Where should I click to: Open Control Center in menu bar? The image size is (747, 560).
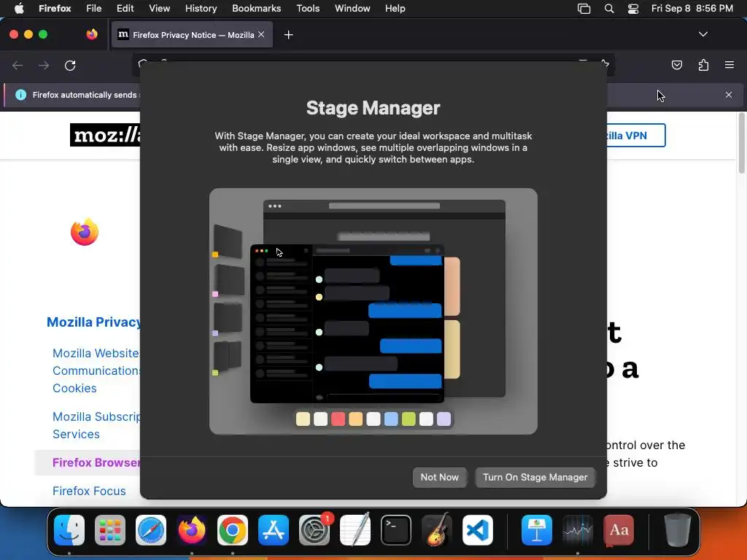(x=633, y=9)
